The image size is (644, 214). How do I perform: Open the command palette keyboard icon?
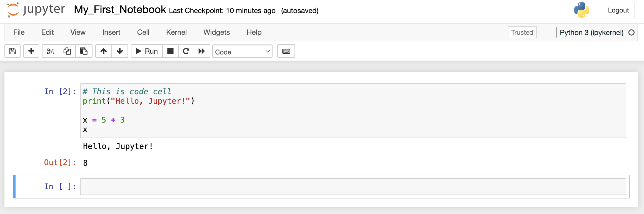tap(286, 51)
